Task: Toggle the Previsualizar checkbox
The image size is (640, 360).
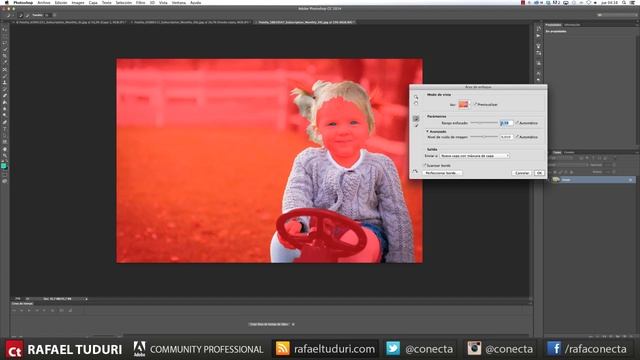Action: [476, 104]
